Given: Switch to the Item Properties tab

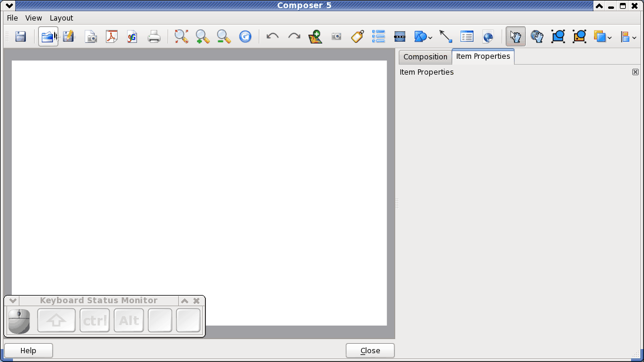Looking at the screenshot, I should (483, 56).
